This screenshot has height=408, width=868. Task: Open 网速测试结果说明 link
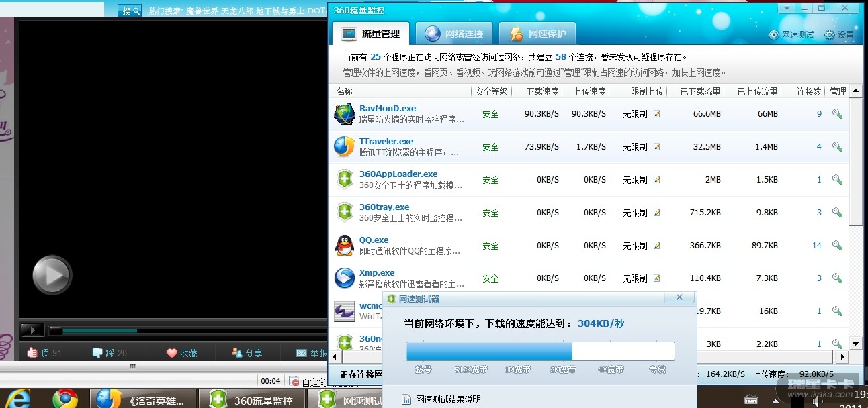pyautogui.click(x=448, y=399)
